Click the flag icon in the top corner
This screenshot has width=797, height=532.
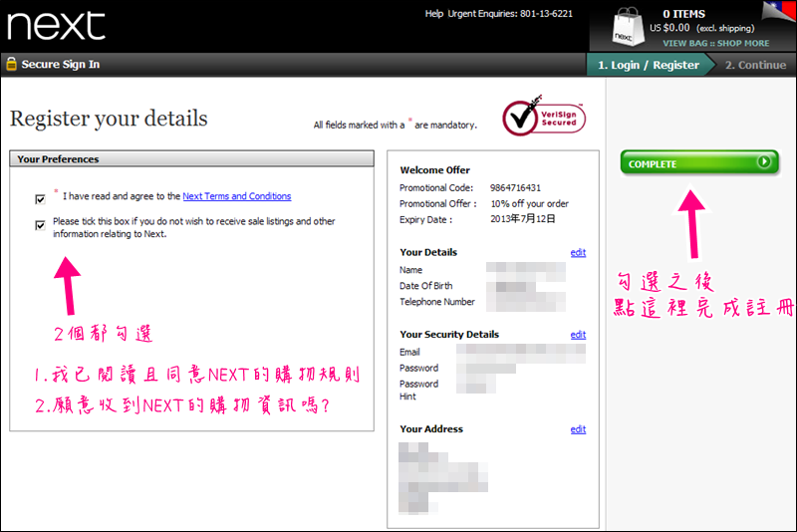(x=780, y=10)
